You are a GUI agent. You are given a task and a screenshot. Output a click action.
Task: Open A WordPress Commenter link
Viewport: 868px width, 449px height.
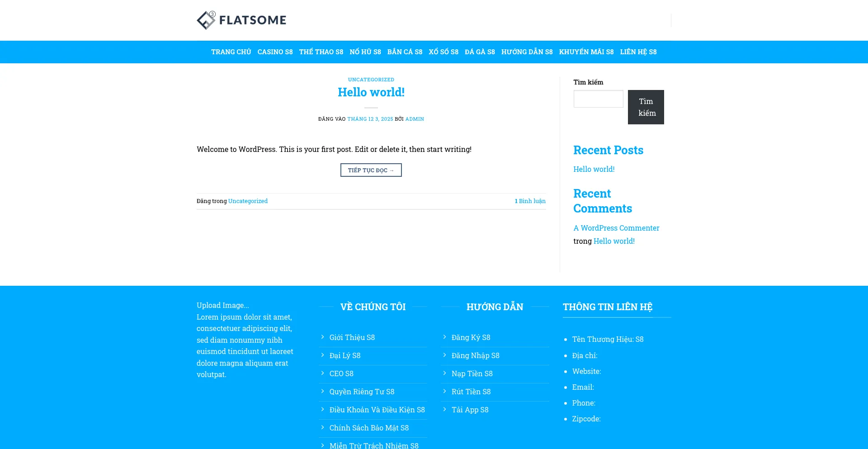616,228
